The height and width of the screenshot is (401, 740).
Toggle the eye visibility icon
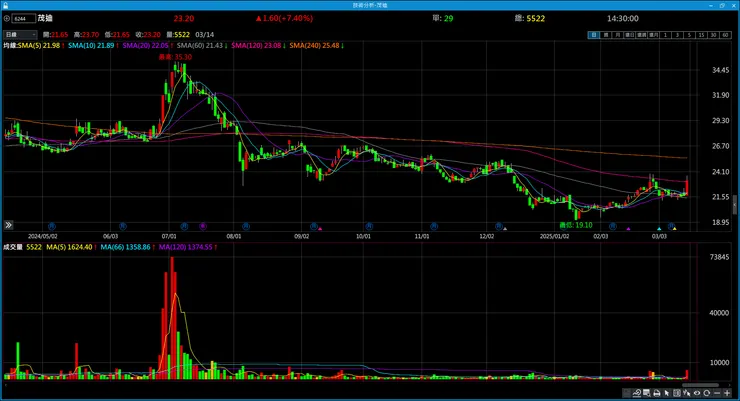[697, 393]
